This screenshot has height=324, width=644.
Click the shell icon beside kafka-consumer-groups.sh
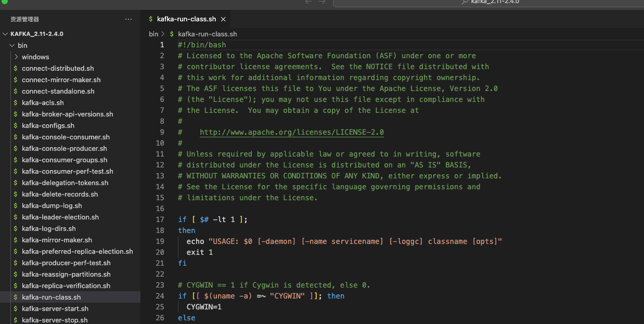click(16, 160)
